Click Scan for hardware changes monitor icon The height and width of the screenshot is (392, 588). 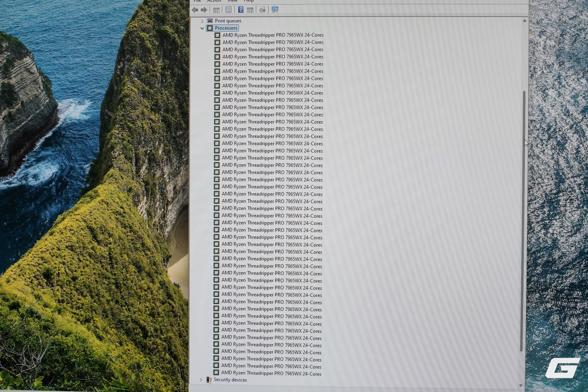(x=275, y=10)
